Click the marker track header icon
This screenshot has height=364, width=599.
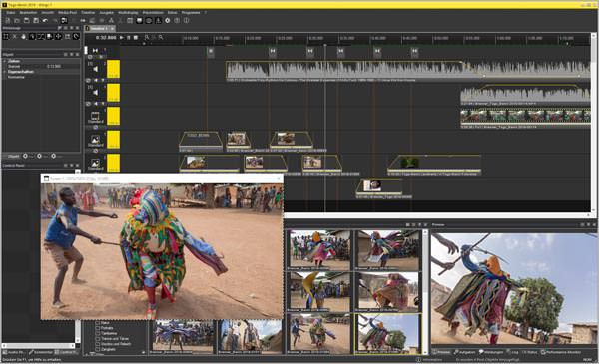95,51
